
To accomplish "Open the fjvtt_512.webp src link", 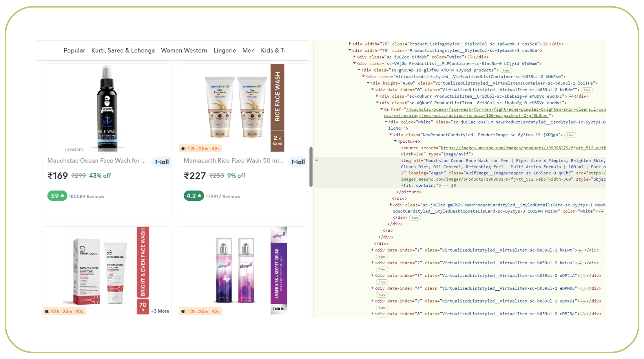I will pos(503,176).
